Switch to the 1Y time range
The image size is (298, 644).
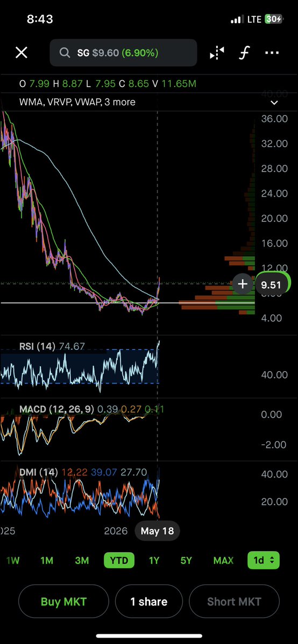tap(154, 560)
